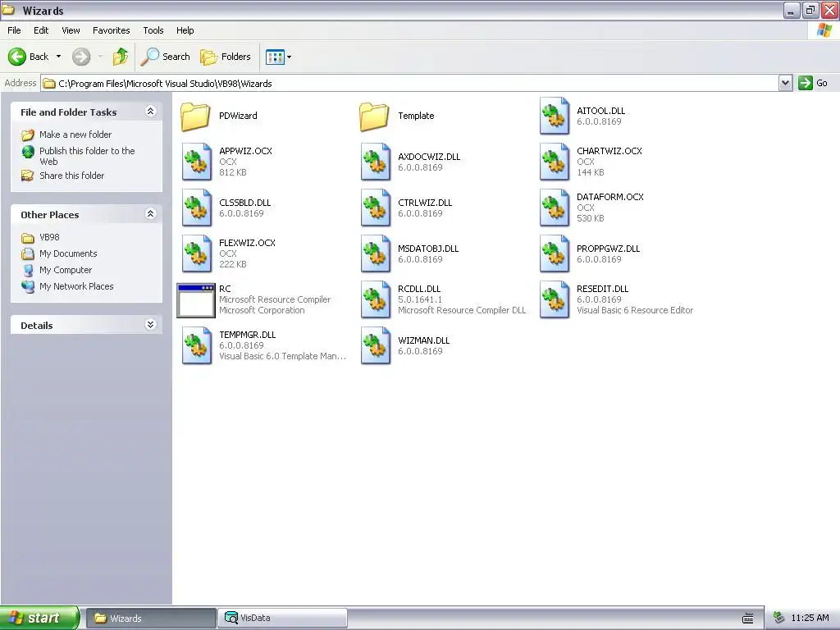
Task: Select the DATAFORM.OCX file icon
Action: (555, 208)
